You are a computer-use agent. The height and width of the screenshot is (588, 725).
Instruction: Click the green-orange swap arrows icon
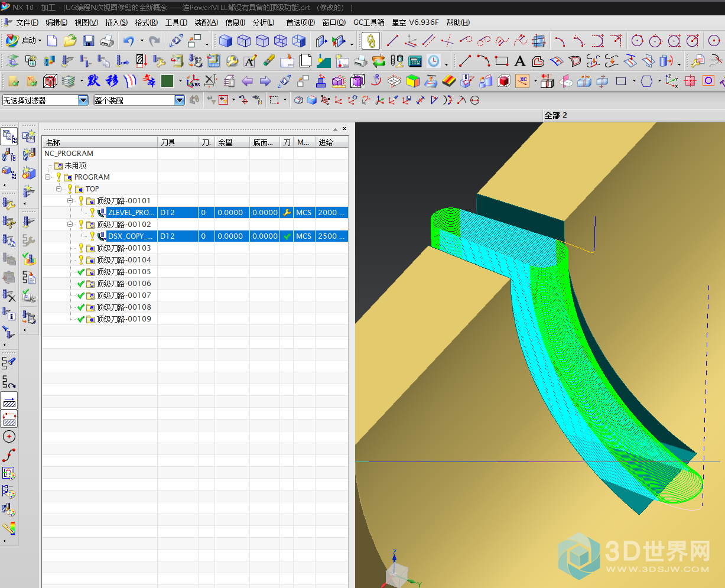click(379, 61)
